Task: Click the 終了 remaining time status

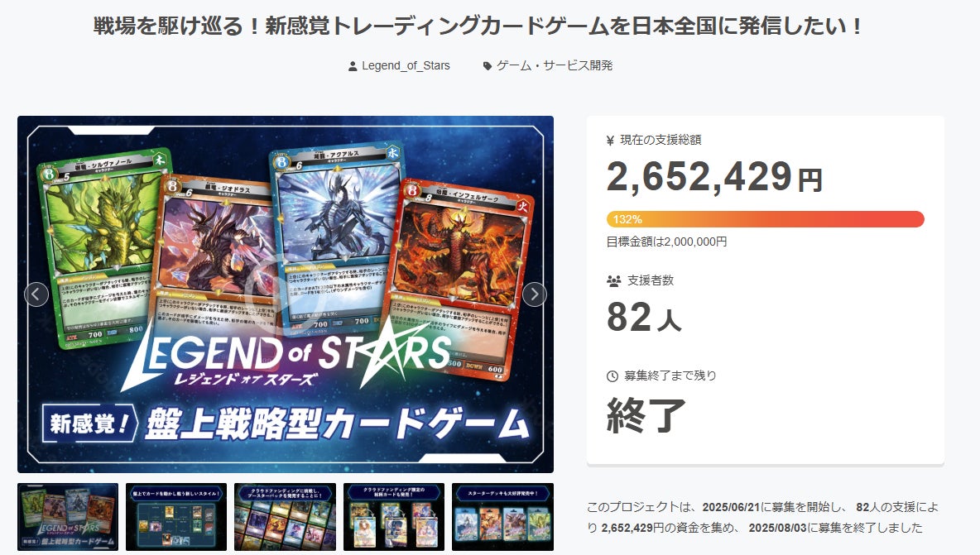Action: [646, 414]
